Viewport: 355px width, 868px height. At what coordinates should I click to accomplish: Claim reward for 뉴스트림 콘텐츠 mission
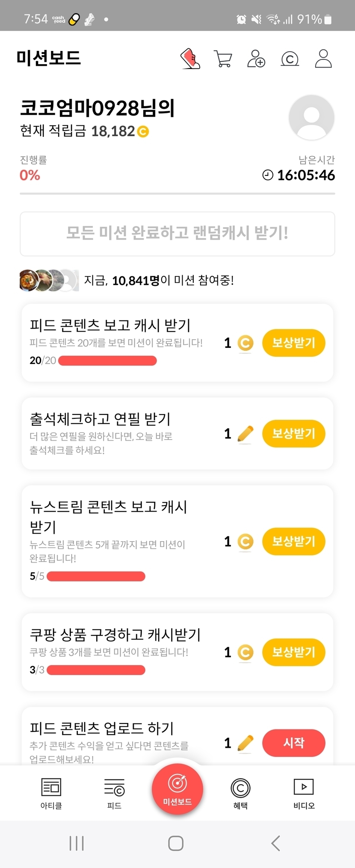(x=293, y=541)
